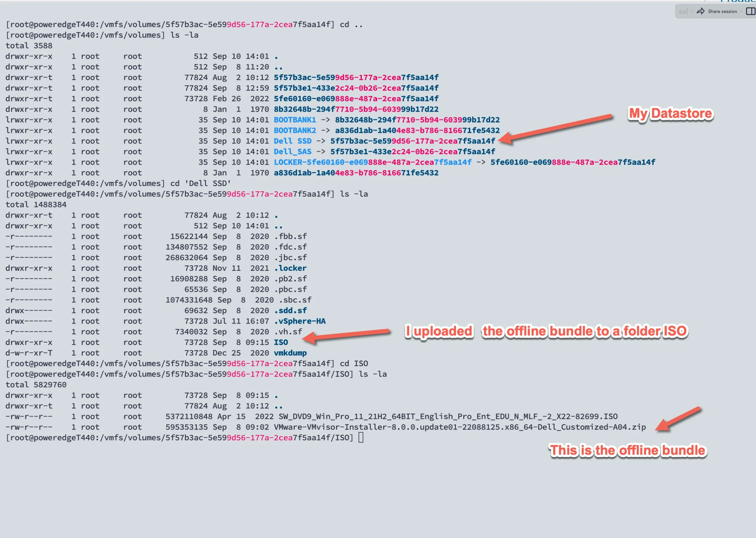Click the vmkdump directory entry
The width and height of the screenshot is (756, 538).
[x=290, y=353]
